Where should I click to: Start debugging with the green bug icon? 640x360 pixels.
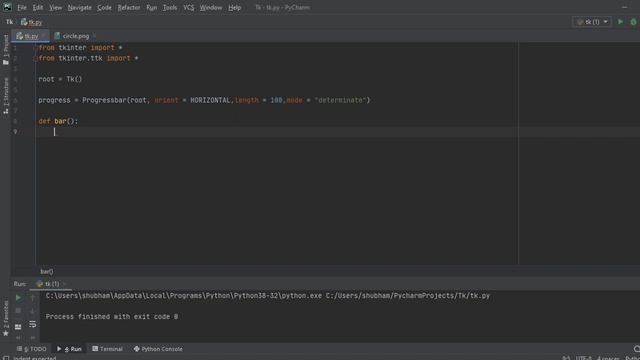click(633, 22)
